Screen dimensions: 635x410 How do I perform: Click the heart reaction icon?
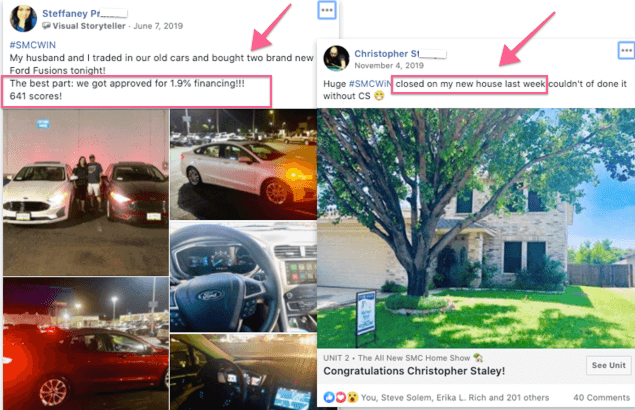[341, 397]
